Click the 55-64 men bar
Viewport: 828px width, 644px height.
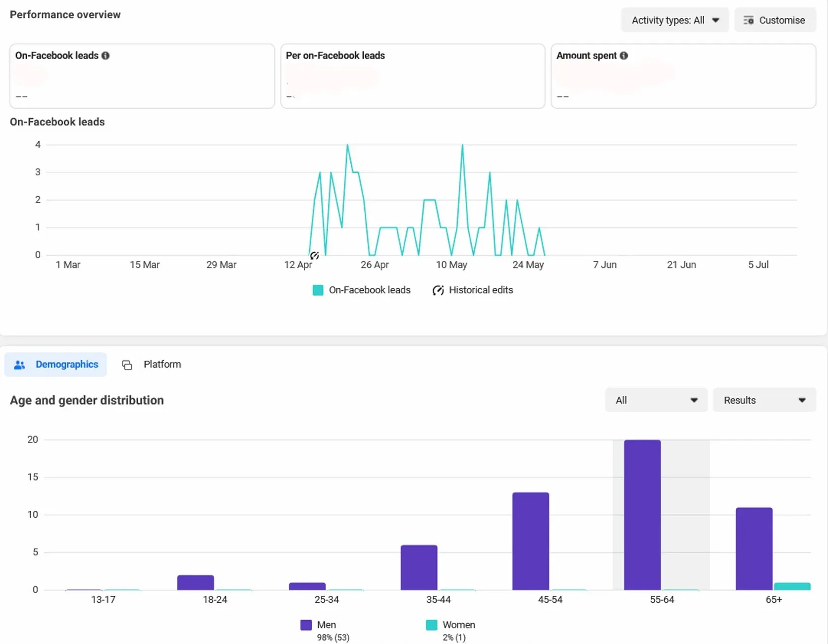click(642, 515)
